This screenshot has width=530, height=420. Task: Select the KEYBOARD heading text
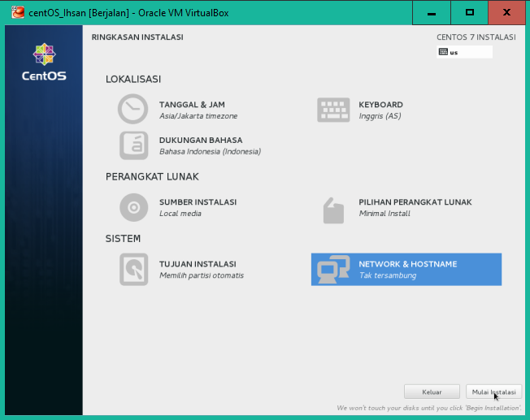[380, 105]
